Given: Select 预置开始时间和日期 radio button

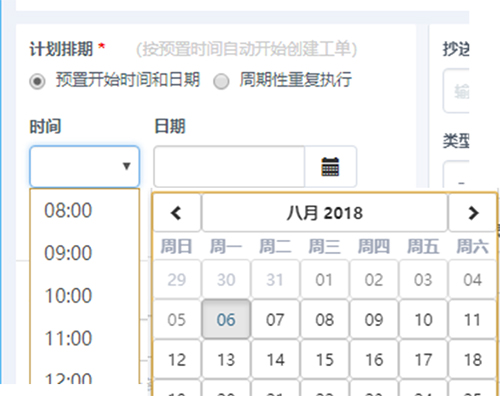Looking at the screenshot, I should 37,81.
